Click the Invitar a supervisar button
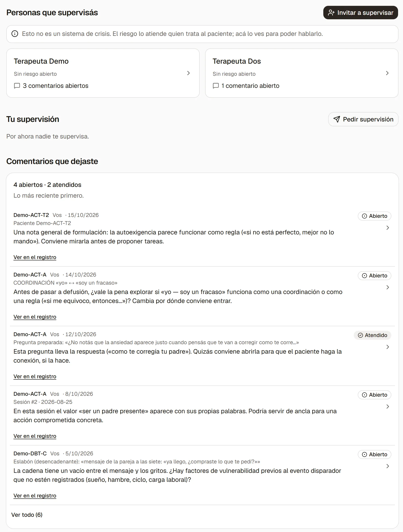403x532 pixels. 360,13
